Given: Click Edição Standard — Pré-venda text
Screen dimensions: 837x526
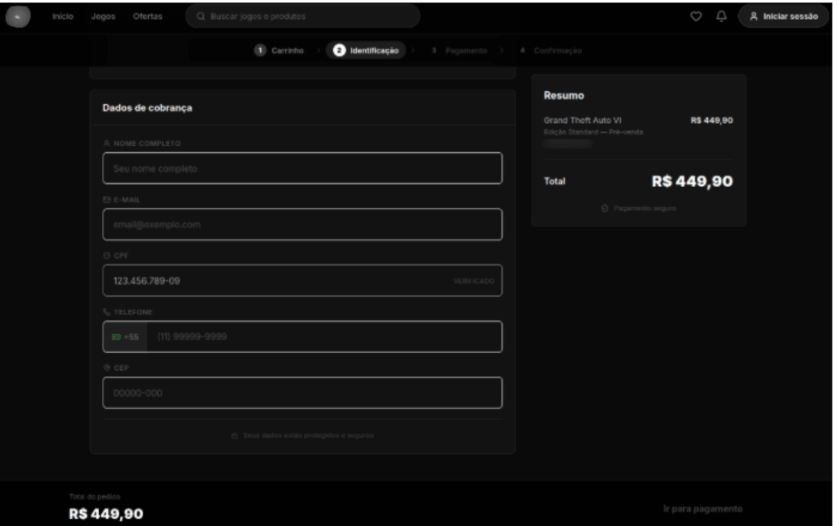Looking at the screenshot, I should click(593, 132).
